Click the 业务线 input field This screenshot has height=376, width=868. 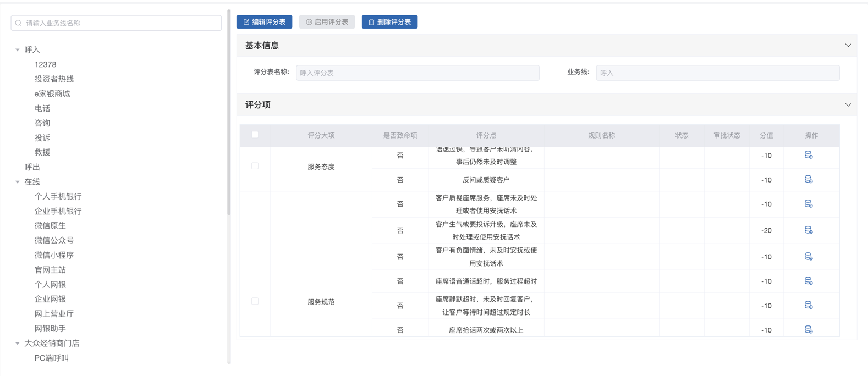718,73
